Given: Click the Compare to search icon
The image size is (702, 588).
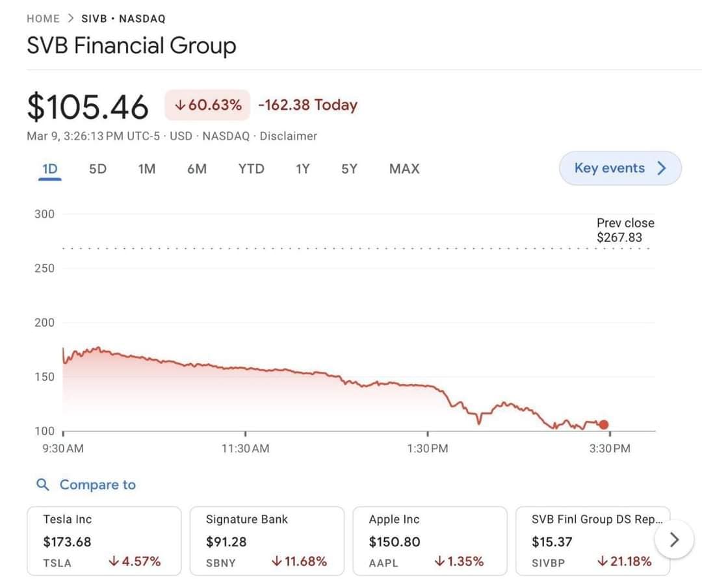Looking at the screenshot, I should 43,485.
